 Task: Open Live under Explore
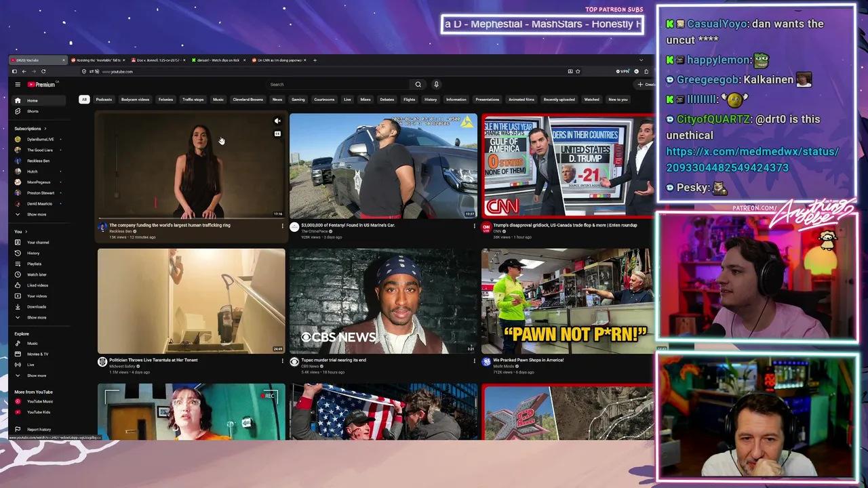click(x=38, y=365)
